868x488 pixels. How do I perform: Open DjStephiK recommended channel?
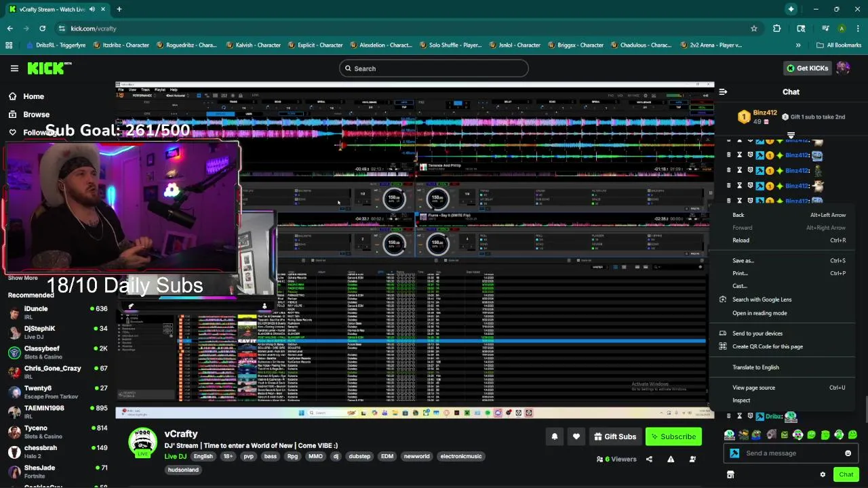click(x=58, y=332)
